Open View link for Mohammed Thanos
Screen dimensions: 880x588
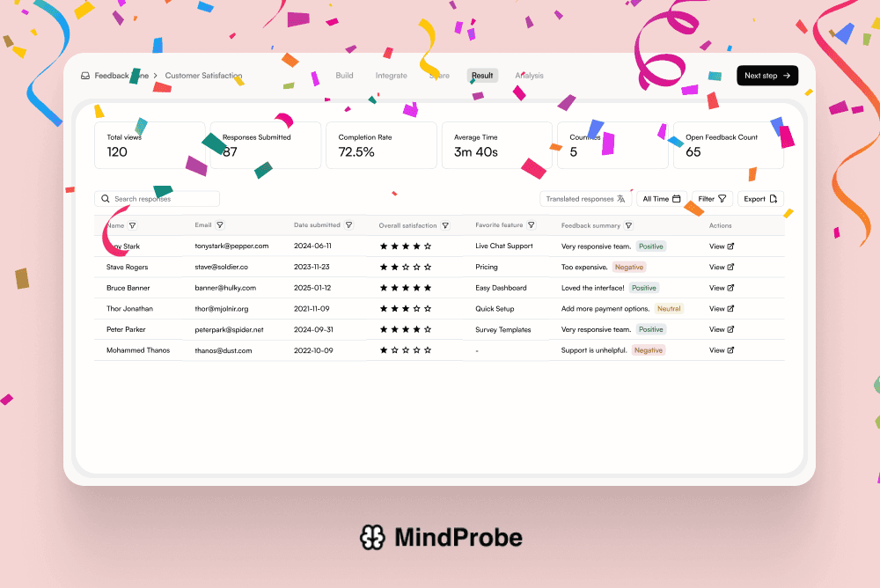(x=722, y=350)
